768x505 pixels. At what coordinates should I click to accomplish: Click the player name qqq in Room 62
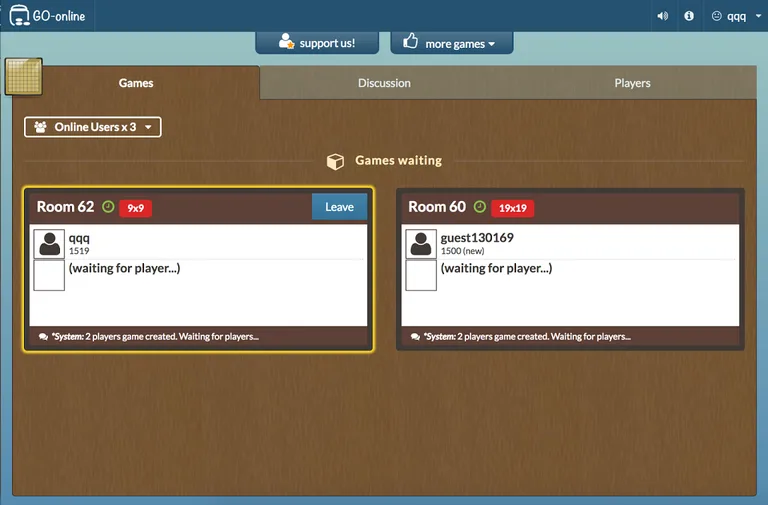tap(79, 238)
